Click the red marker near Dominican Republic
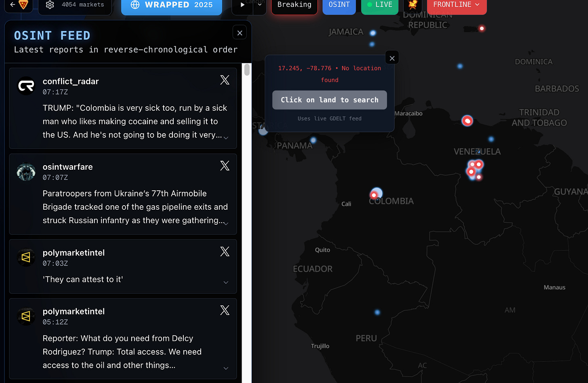Image resolution: width=588 pixels, height=383 pixels. [x=481, y=28]
